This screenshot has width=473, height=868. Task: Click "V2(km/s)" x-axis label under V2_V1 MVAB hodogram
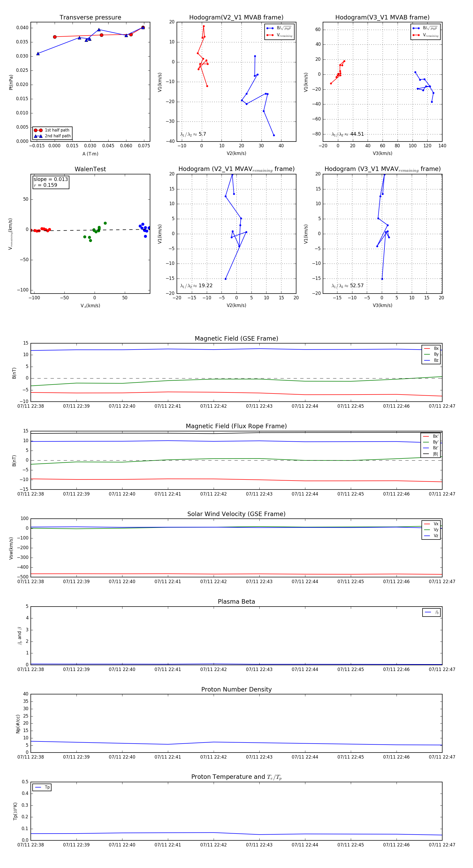coord(236,153)
